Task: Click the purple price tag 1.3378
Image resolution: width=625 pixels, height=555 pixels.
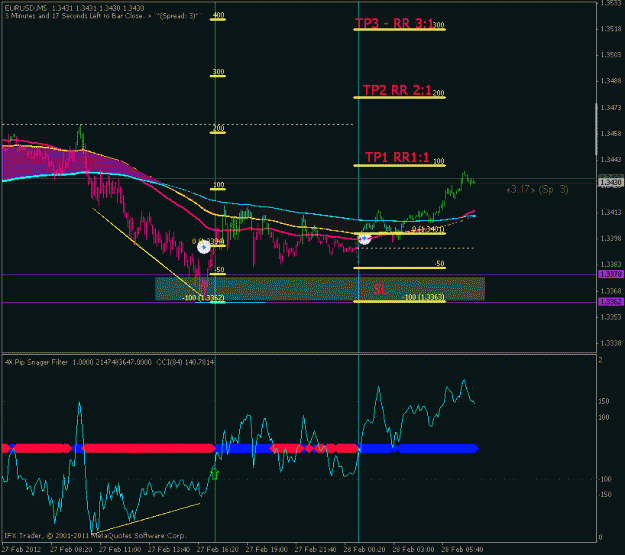Action: pos(611,274)
